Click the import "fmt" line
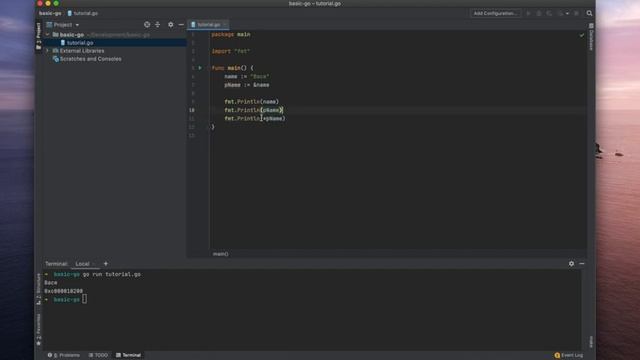640x360 pixels. point(231,51)
